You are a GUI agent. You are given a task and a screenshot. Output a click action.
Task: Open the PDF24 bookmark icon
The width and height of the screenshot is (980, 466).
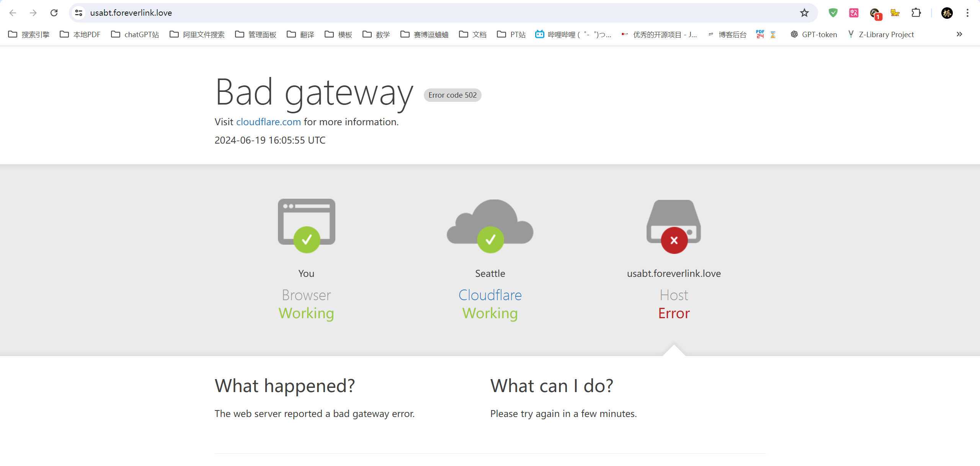(x=760, y=34)
